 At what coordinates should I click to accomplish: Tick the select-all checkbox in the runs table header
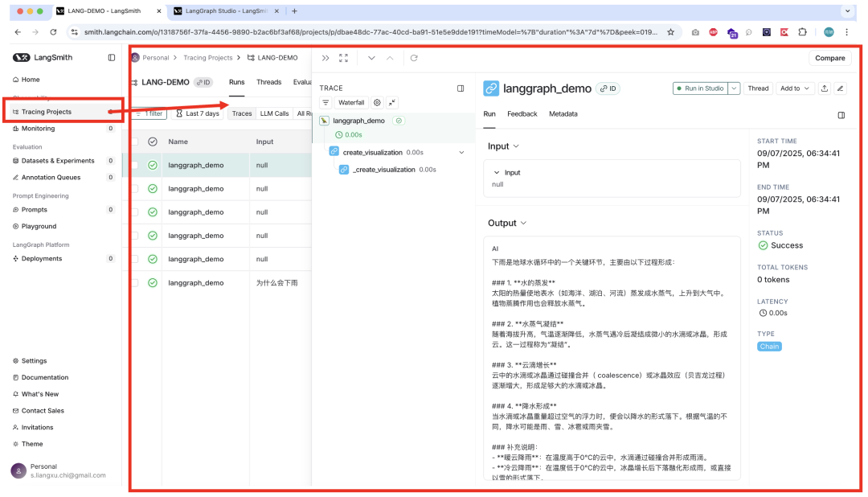point(134,142)
